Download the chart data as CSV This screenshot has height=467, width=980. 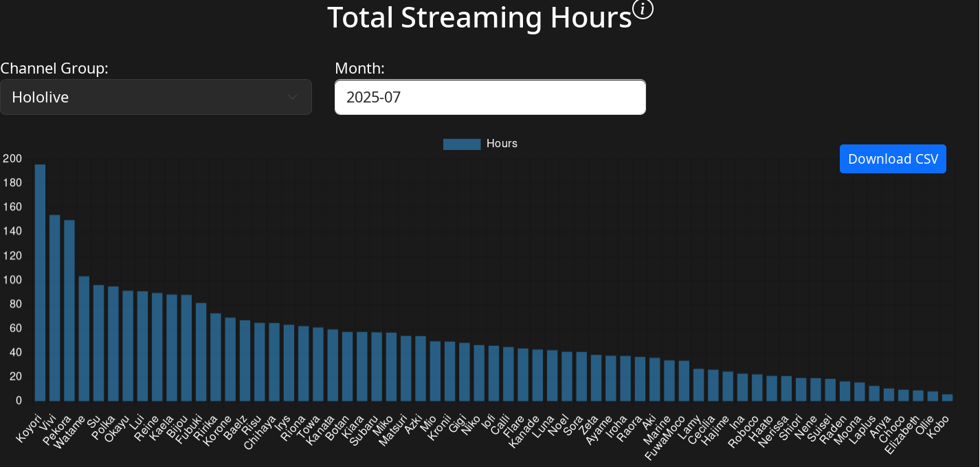coord(893,159)
